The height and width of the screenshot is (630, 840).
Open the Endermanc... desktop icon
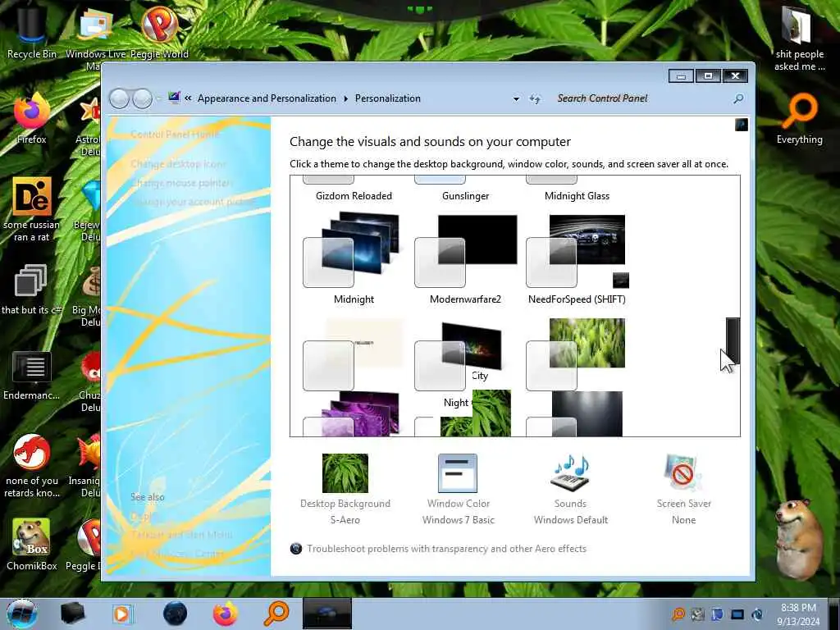click(32, 375)
